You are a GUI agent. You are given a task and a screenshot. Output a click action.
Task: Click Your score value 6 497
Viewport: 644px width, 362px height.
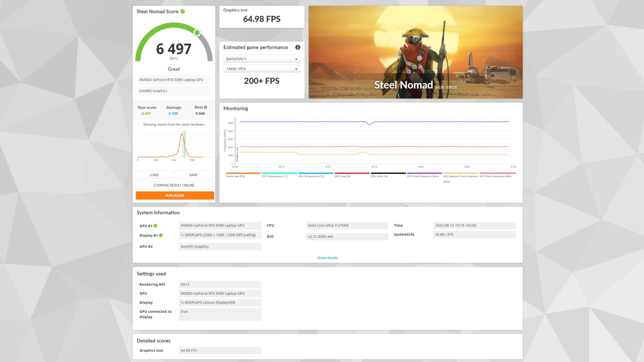(x=146, y=113)
